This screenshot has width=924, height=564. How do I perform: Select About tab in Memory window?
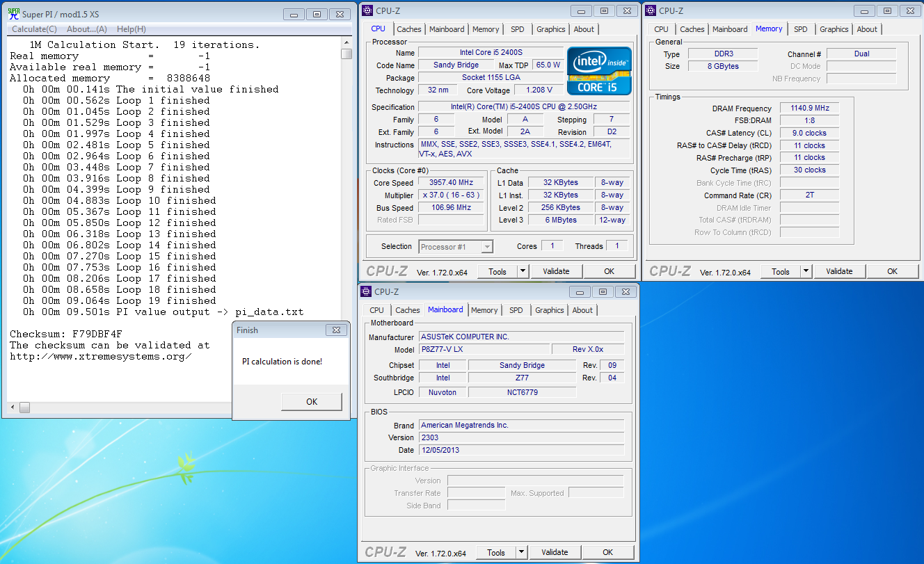(x=867, y=29)
